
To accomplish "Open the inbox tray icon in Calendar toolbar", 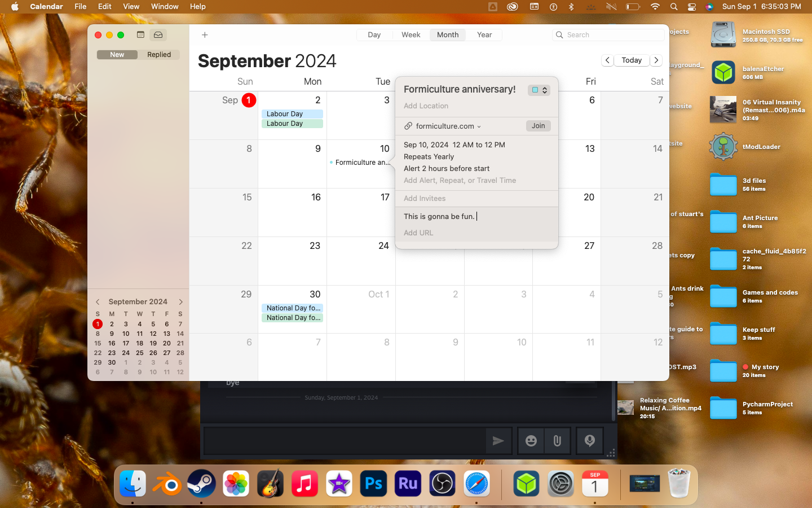I will pyautogui.click(x=158, y=34).
